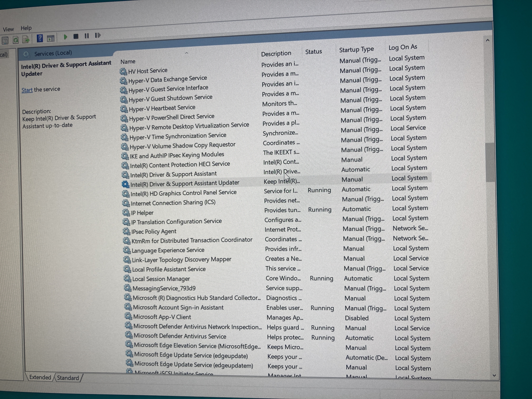Click the gear icon beside IPsec Policy Agent
This screenshot has height=399, width=532.
[x=126, y=231]
